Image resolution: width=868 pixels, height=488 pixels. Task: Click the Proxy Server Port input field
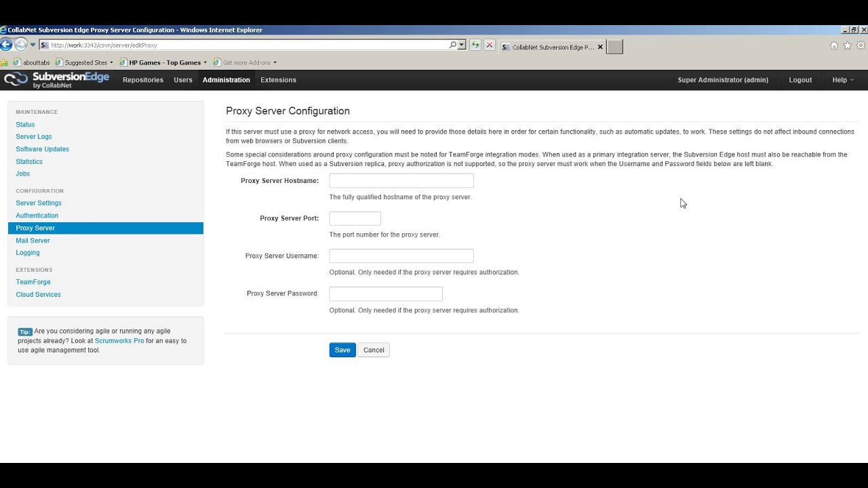(355, 218)
